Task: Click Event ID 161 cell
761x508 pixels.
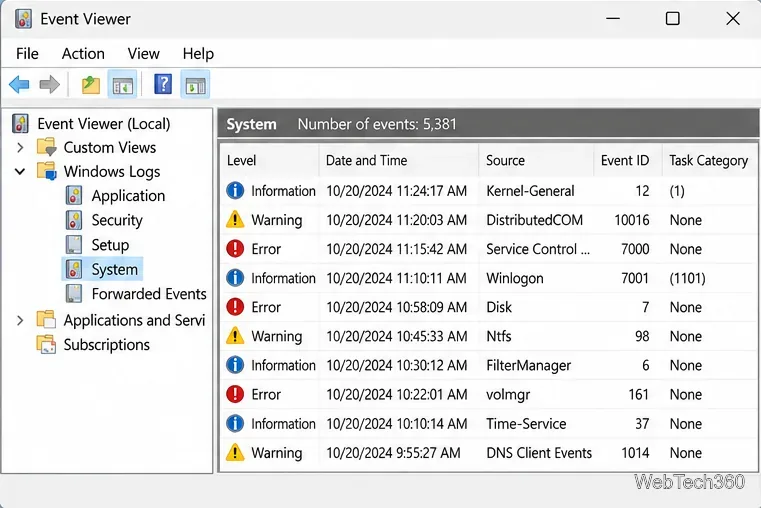Action: point(639,394)
